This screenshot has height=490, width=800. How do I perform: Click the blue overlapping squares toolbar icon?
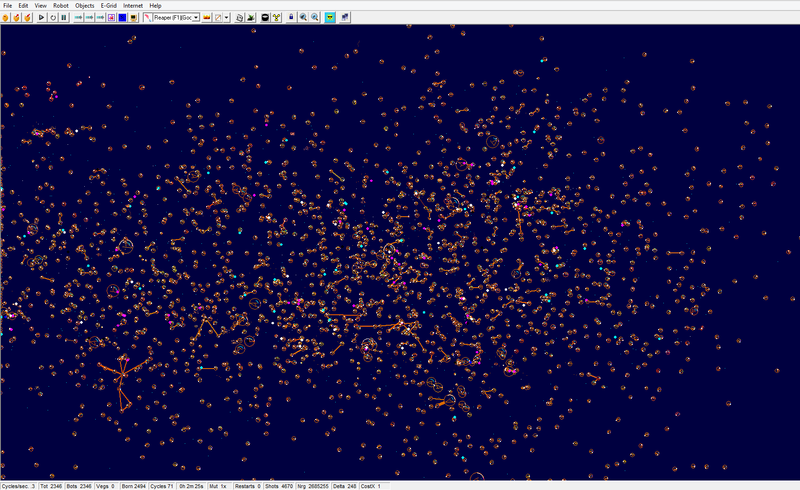(345, 17)
